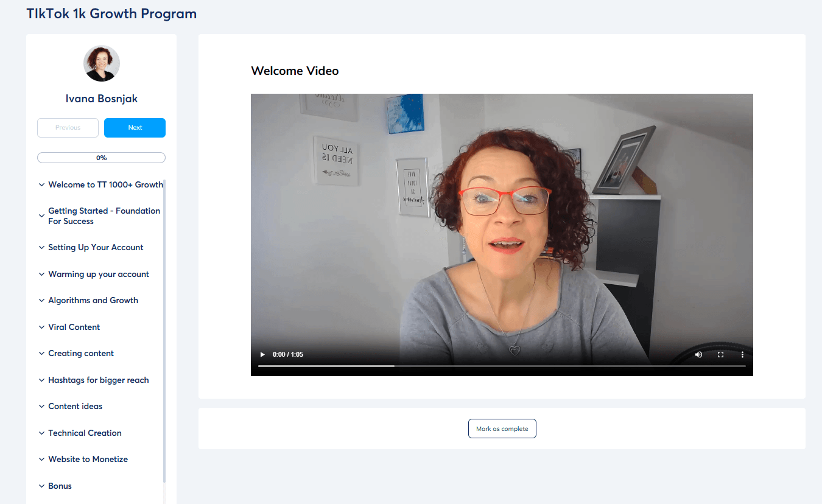Screen dimensions: 822x504
Task: Expand the Welcome to TT 1000+ Growth chevron
Action: coord(42,185)
